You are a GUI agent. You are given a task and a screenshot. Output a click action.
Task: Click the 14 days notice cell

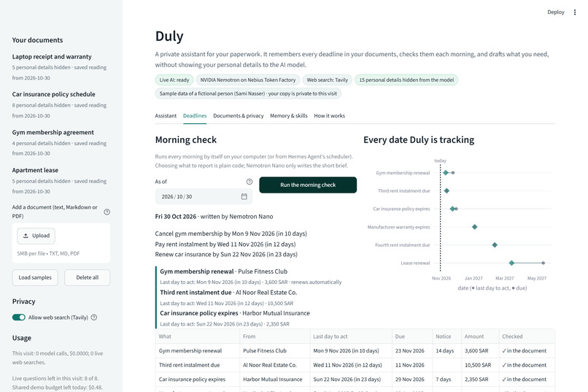click(447, 350)
